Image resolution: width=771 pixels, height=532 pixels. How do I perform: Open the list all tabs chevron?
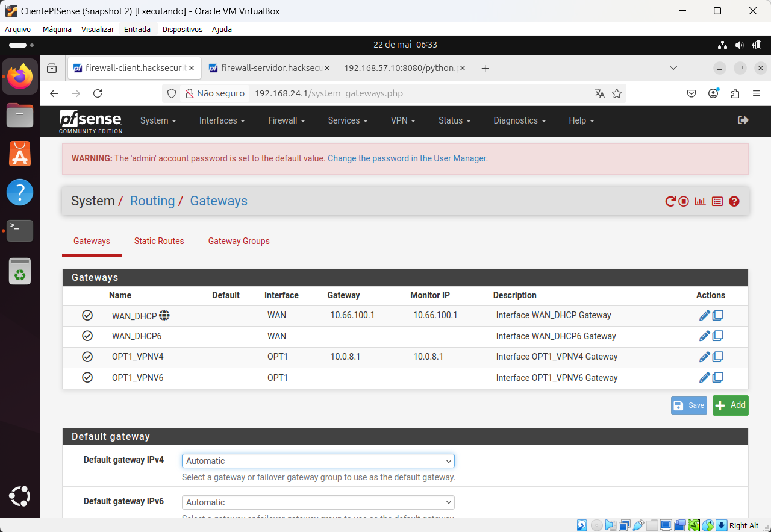point(673,68)
